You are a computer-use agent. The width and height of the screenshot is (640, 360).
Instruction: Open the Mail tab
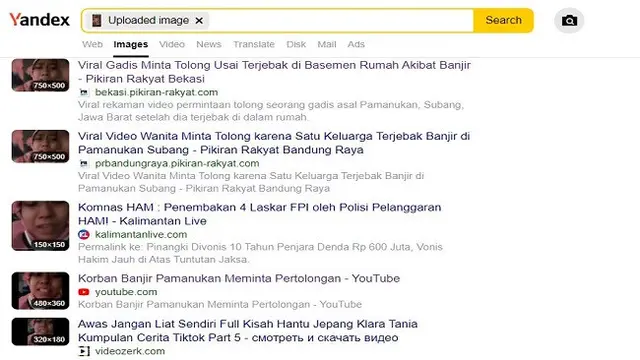coord(327,44)
